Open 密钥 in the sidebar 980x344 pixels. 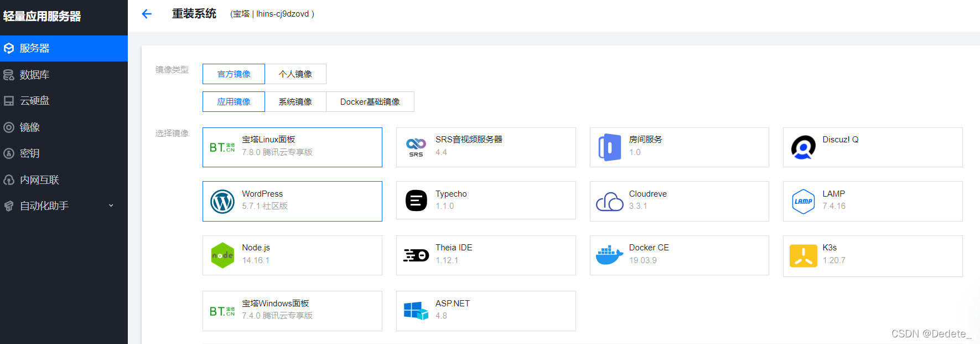(x=64, y=153)
